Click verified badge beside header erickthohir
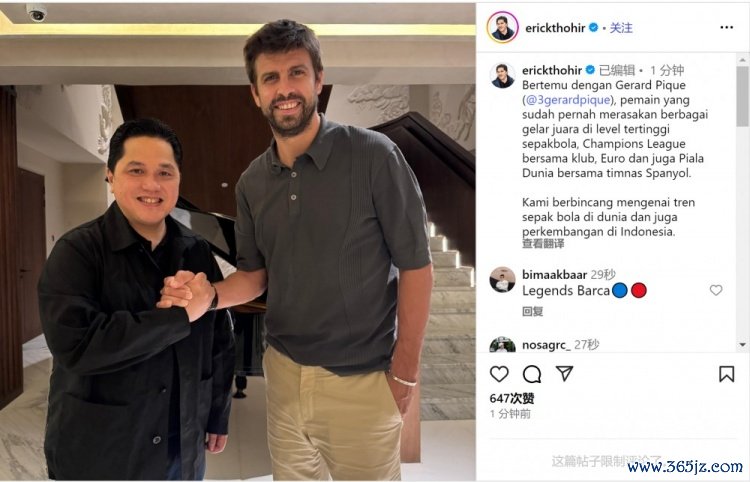Screen dimensions: 750x482 pyautogui.click(x=594, y=27)
